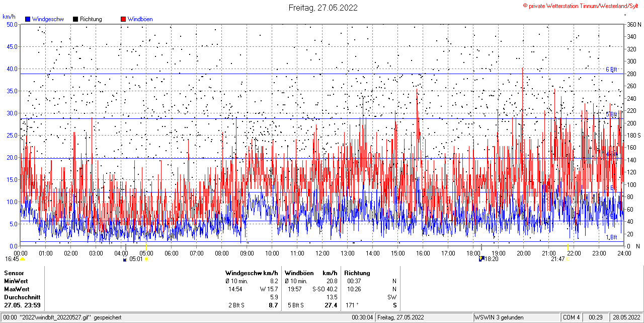
Task: Click the 00:37 direction time
Action: click(x=354, y=281)
